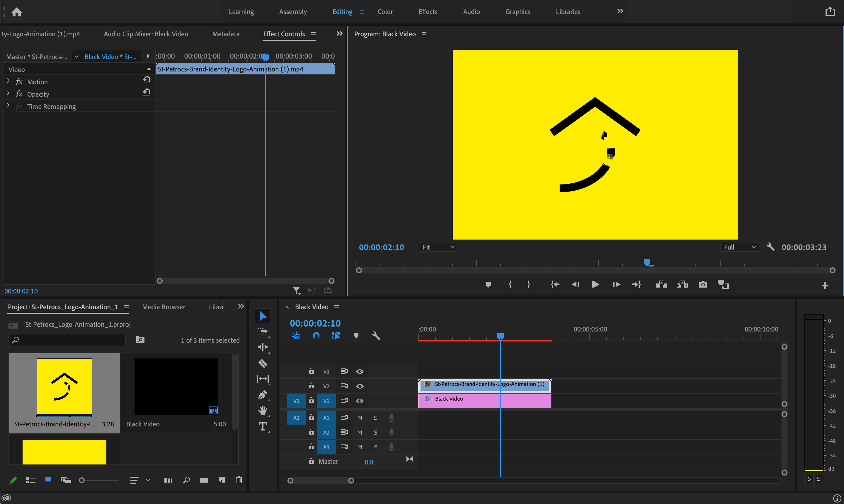844x504 pixels.
Task: Click the trash Clear icon in Project panel
Action: click(x=239, y=480)
